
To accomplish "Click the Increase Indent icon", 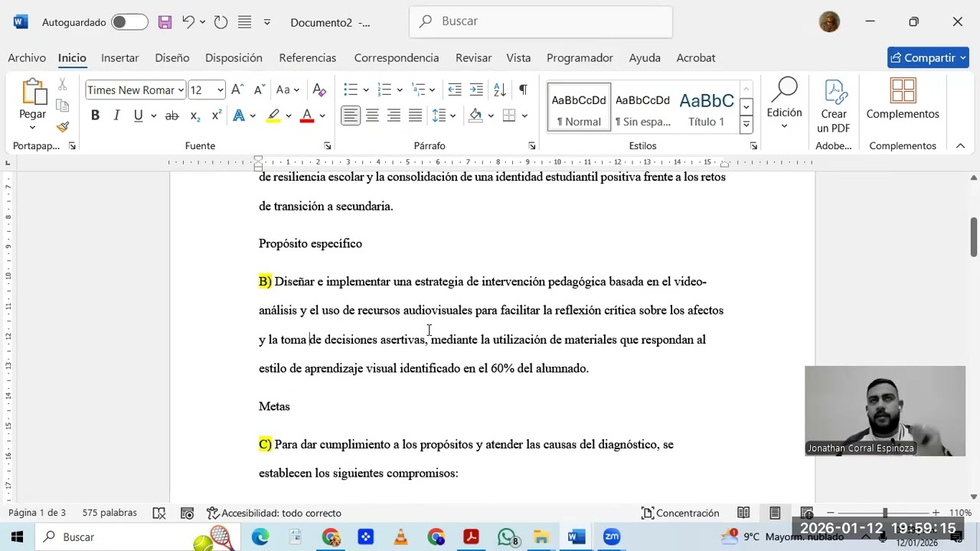I will click(476, 90).
